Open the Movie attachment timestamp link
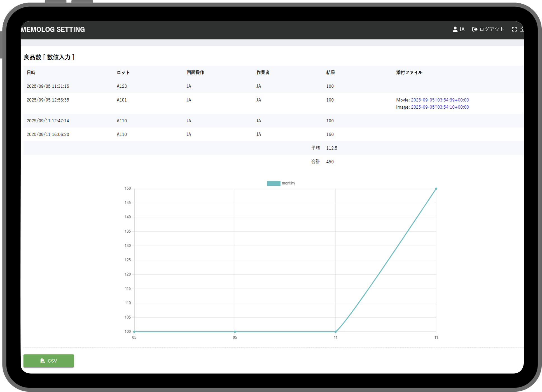This screenshot has height=392, width=542. (440, 100)
